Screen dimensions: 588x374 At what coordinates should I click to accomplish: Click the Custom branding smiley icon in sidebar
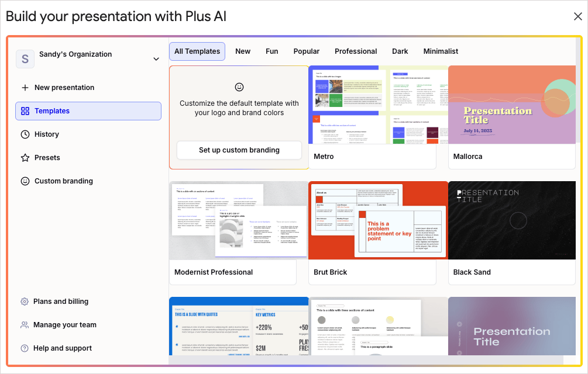point(25,181)
